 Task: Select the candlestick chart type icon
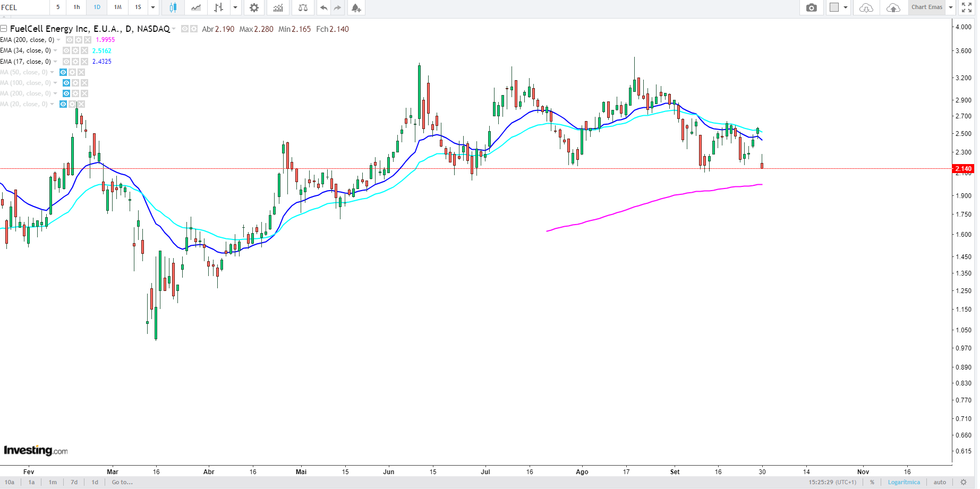click(173, 7)
